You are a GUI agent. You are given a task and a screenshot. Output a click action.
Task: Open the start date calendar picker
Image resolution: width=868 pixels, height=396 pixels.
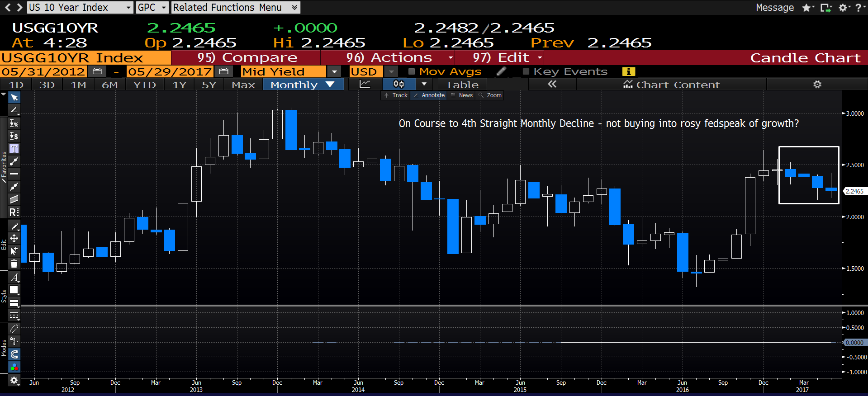coord(97,71)
